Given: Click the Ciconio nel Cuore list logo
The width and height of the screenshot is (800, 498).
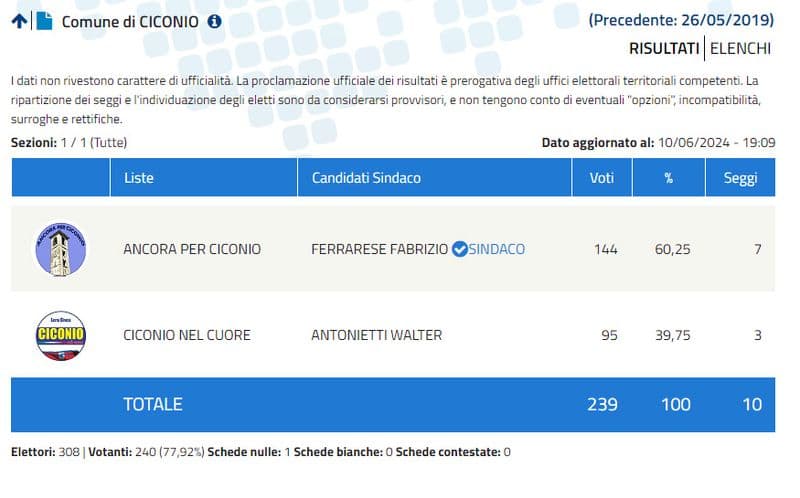Looking at the screenshot, I should tap(60, 335).
